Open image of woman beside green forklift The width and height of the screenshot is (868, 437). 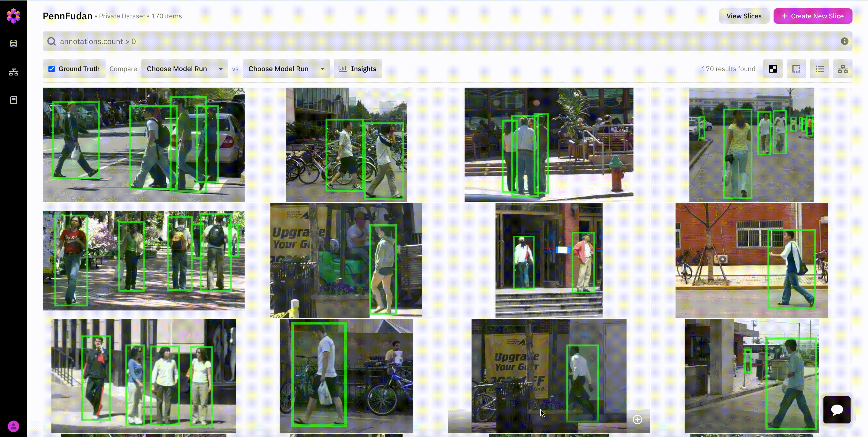346,261
